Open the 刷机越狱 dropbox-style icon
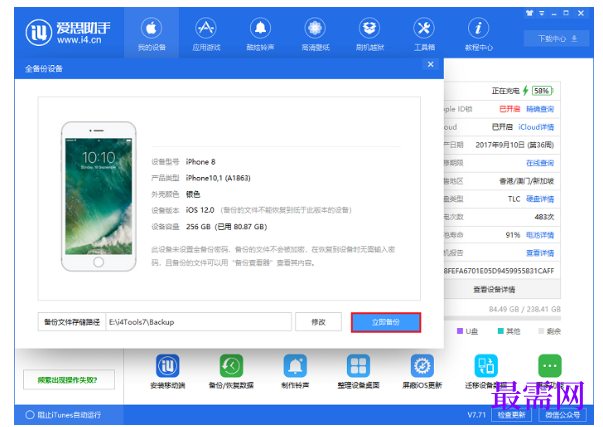 [x=370, y=28]
